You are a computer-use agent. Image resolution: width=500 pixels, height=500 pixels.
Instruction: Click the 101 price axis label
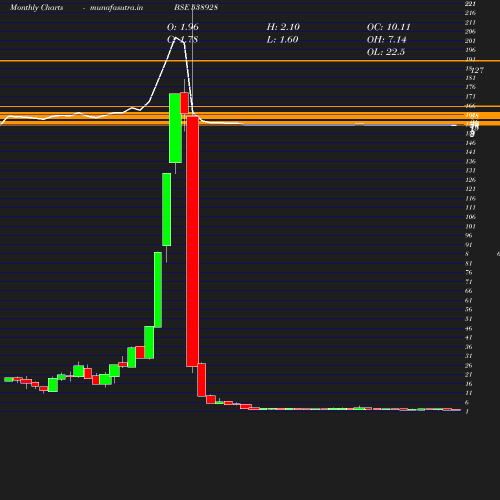pos(470,226)
